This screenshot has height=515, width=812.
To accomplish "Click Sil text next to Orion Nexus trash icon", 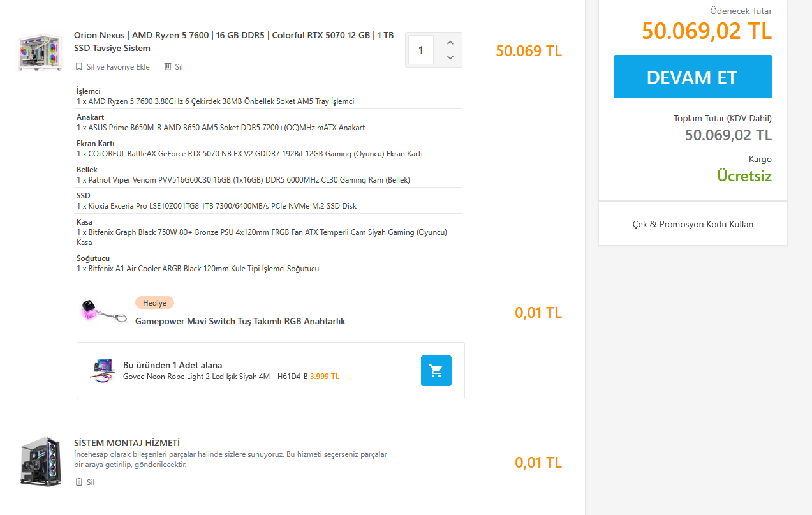I will click(x=179, y=67).
